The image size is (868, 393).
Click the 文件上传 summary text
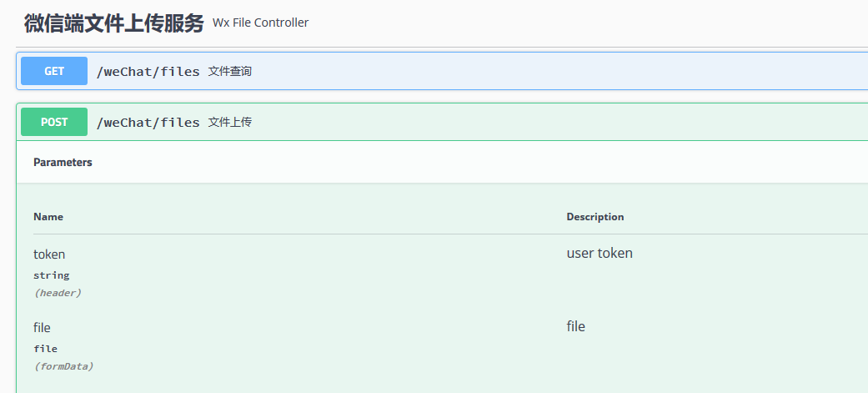(230, 123)
